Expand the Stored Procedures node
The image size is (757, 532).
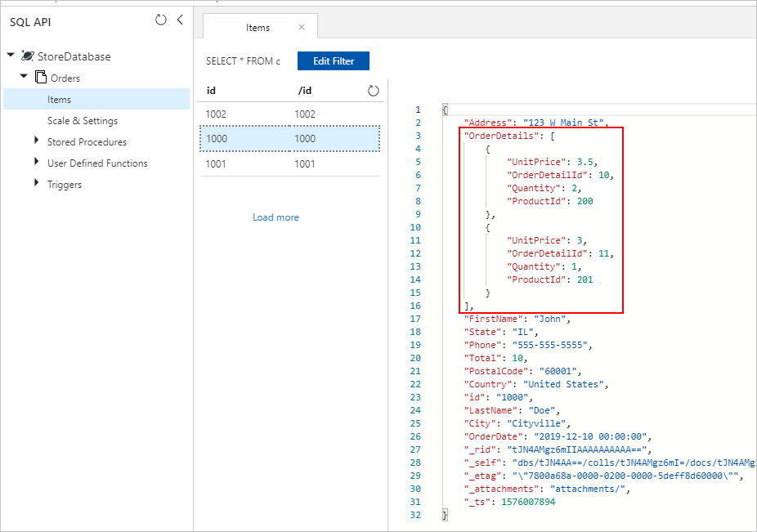pyautogui.click(x=35, y=141)
